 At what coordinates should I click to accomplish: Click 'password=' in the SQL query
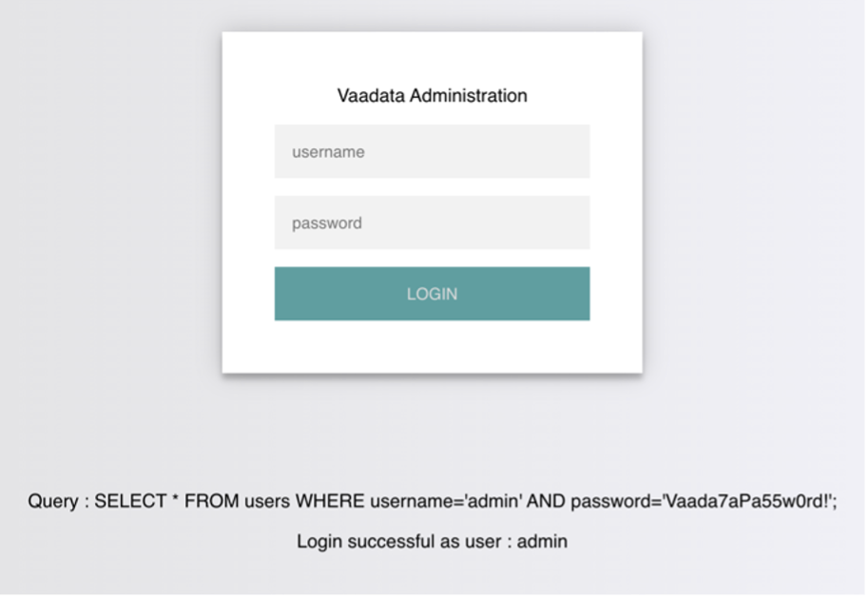tap(615, 502)
